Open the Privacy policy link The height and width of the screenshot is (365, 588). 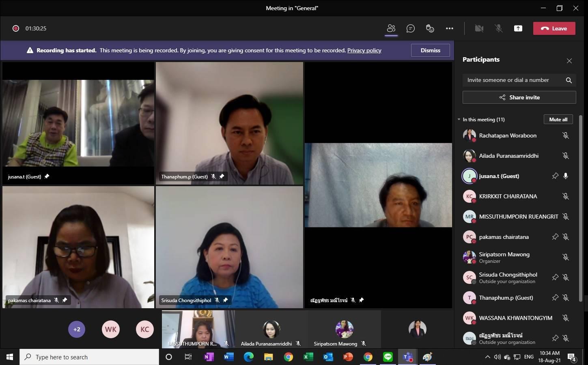click(364, 50)
